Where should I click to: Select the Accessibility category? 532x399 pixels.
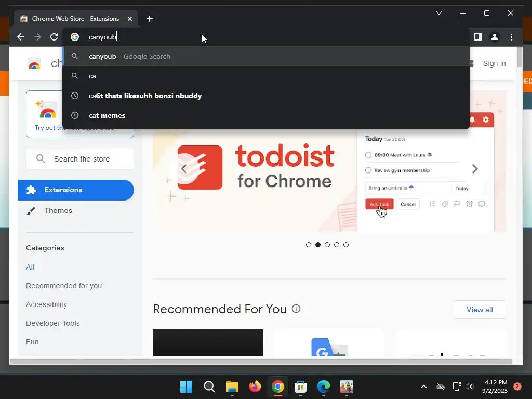coord(46,304)
